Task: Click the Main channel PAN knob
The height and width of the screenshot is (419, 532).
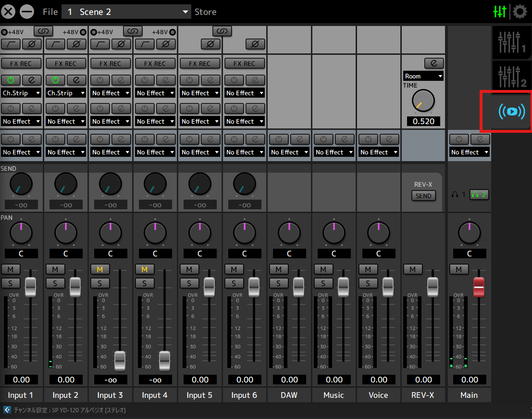Action: [x=469, y=233]
